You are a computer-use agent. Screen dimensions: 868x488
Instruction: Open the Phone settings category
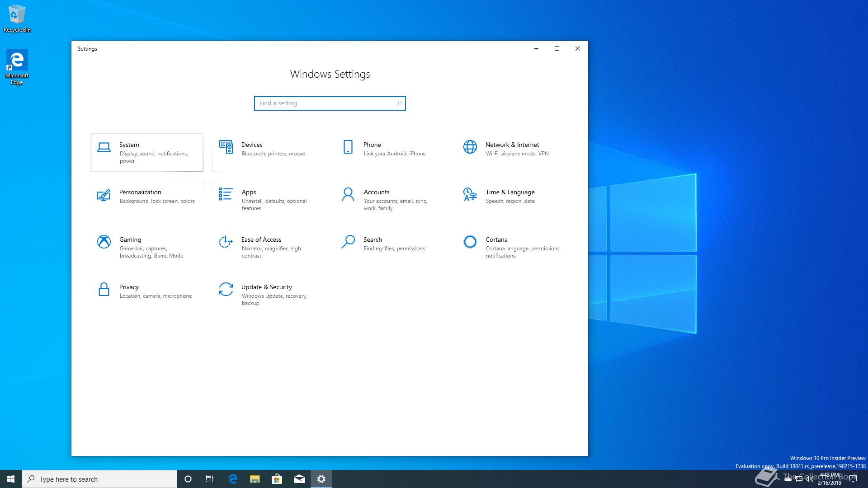[x=391, y=153]
